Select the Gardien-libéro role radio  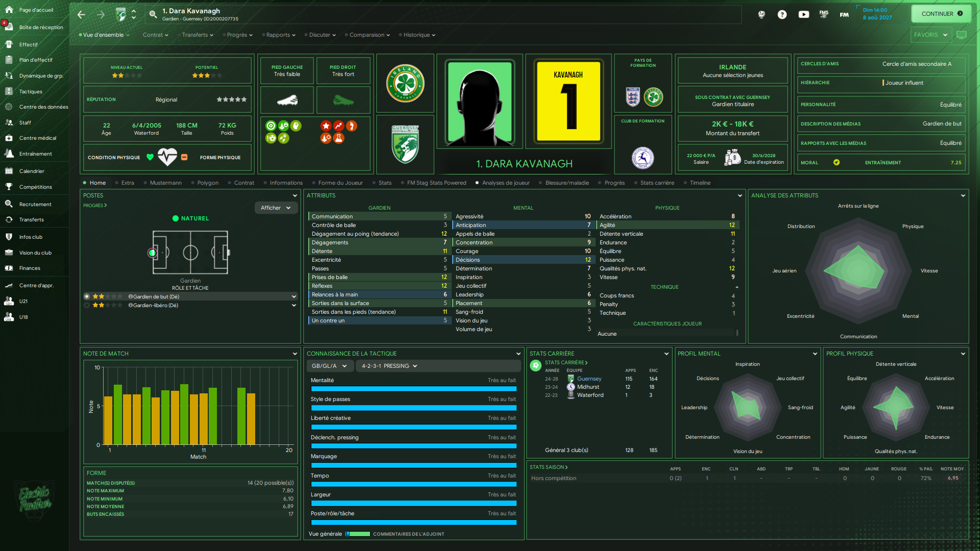(x=87, y=305)
